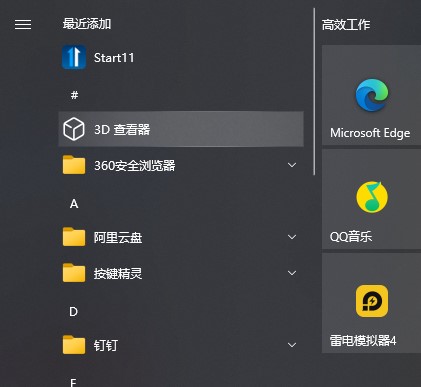
Task: Click the 高效工作 group title
Action: tap(346, 25)
